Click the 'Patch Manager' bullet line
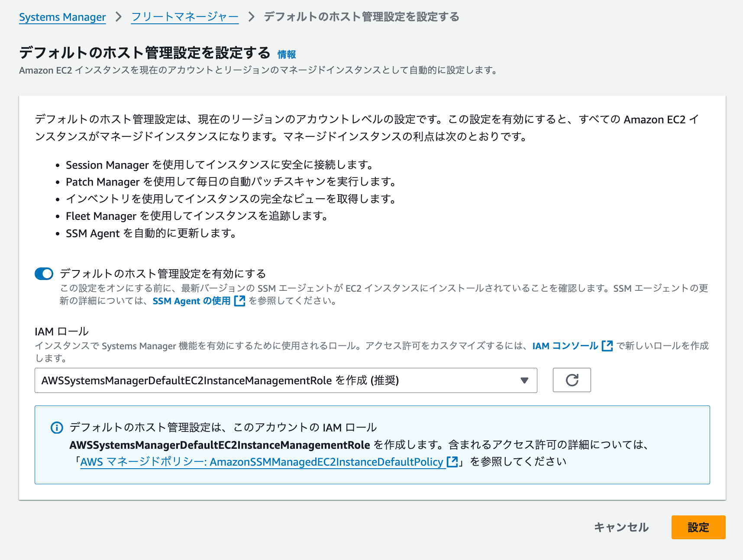 pyautogui.click(x=231, y=182)
